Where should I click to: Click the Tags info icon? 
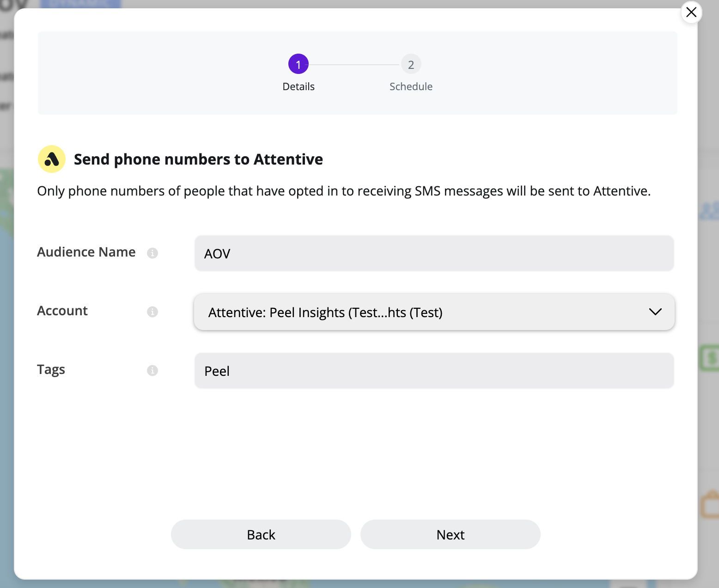tap(152, 370)
